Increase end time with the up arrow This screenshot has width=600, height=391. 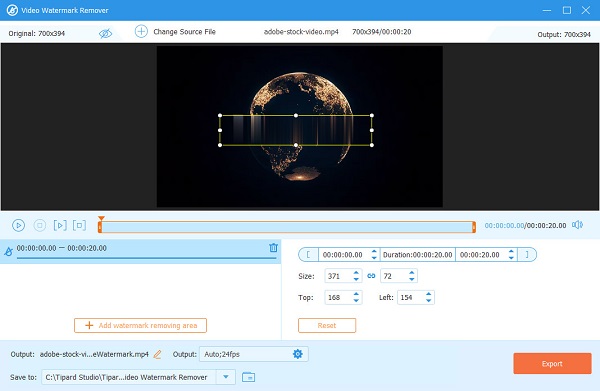(511, 251)
